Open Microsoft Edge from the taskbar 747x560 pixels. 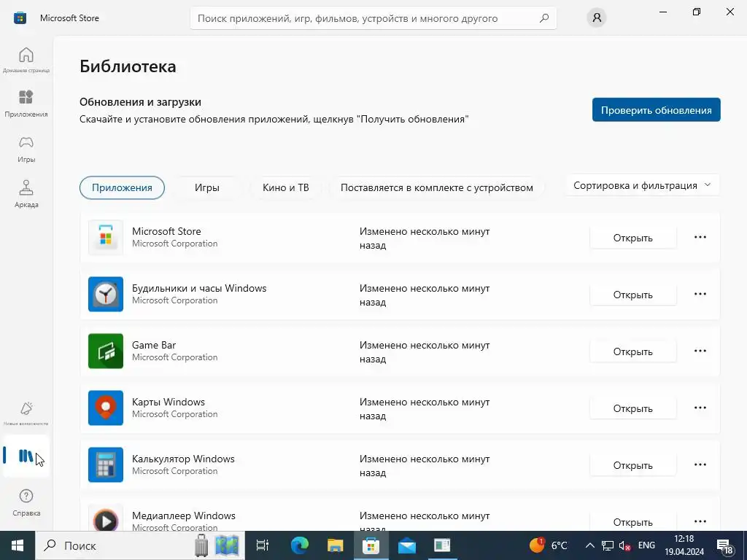tap(300, 545)
